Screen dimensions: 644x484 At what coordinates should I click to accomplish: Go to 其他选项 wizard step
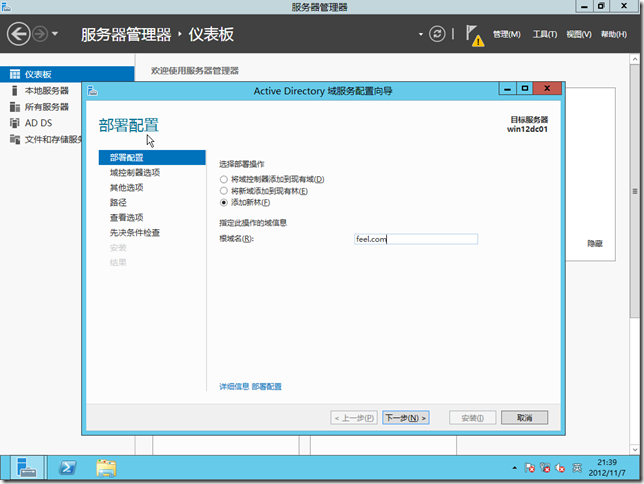pyautogui.click(x=126, y=188)
